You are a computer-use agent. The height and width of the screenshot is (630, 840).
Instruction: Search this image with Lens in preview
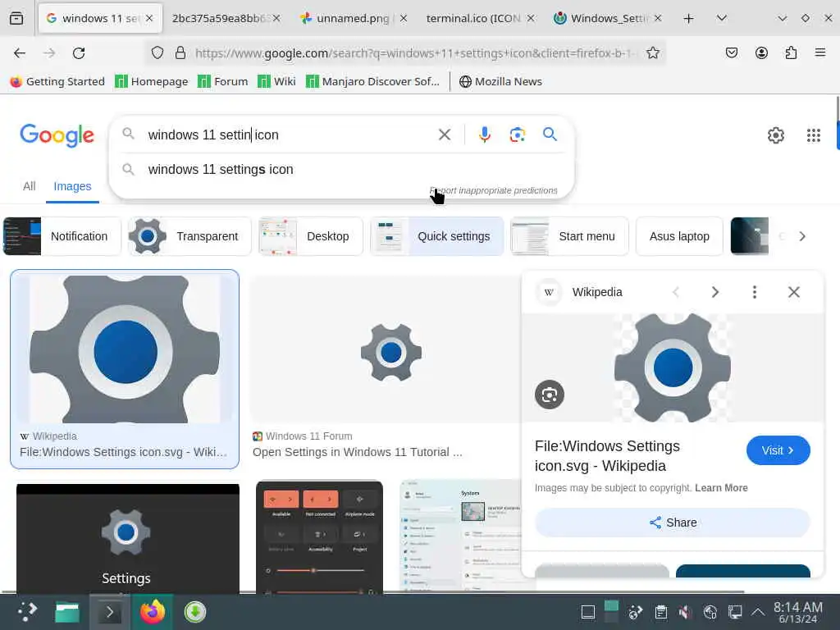click(x=549, y=395)
